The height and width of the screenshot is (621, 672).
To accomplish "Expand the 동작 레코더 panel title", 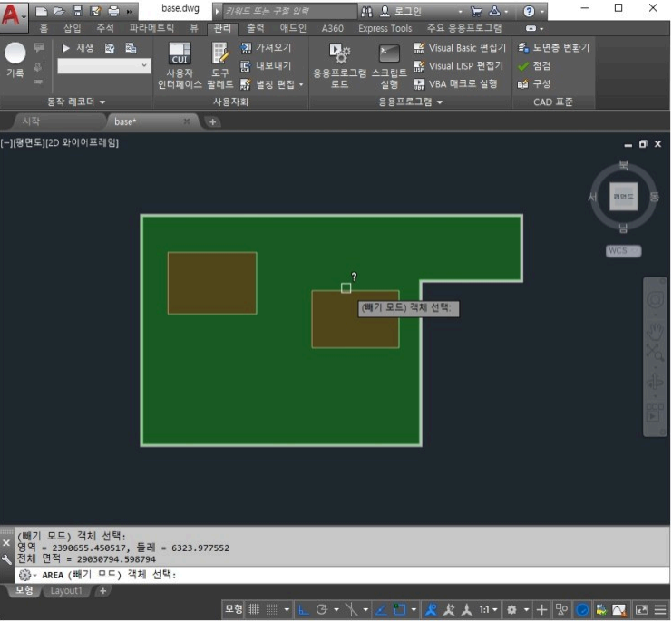I will pyautogui.click(x=75, y=102).
